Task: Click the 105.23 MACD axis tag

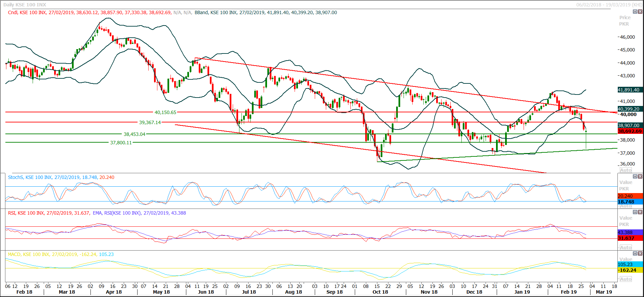Action: pos(630,264)
